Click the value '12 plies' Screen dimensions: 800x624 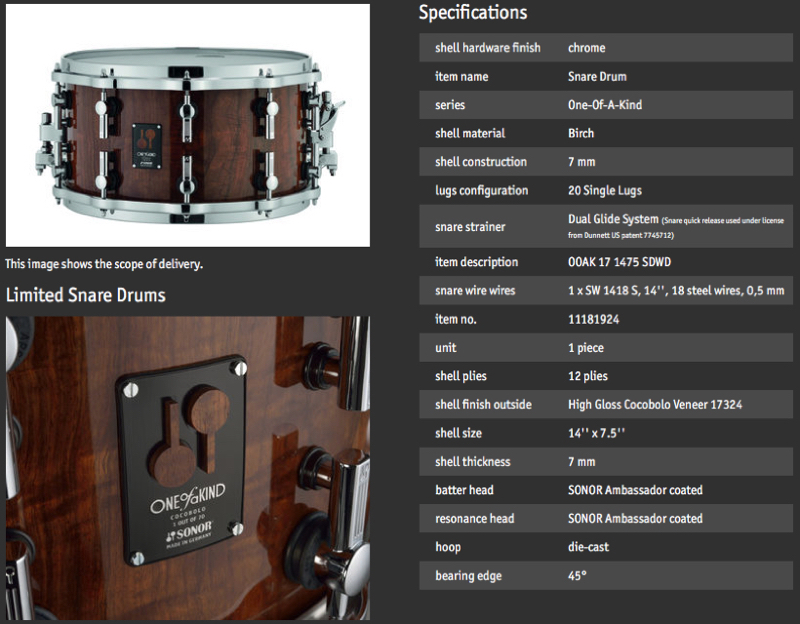click(588, 377)
